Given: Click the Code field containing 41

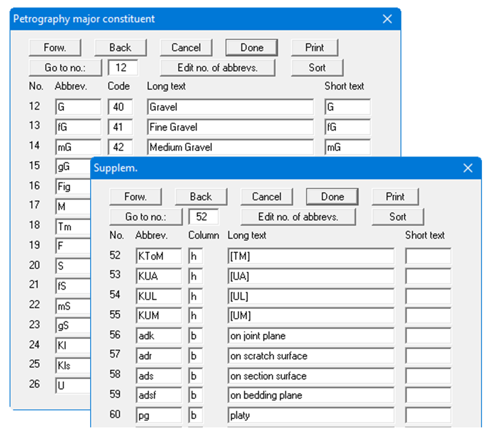Looking at the screenshot, I should pyautogui.click(x=120, y=127).
